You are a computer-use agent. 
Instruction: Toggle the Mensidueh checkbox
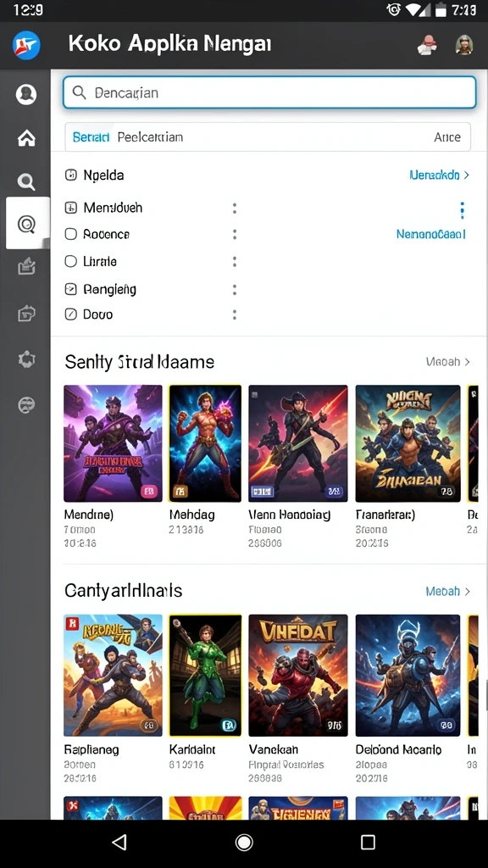point(71,209)
